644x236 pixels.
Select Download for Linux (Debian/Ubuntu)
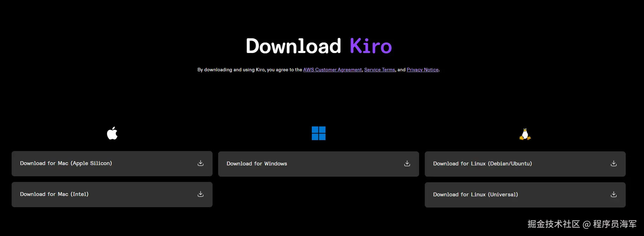click(525, 164)
